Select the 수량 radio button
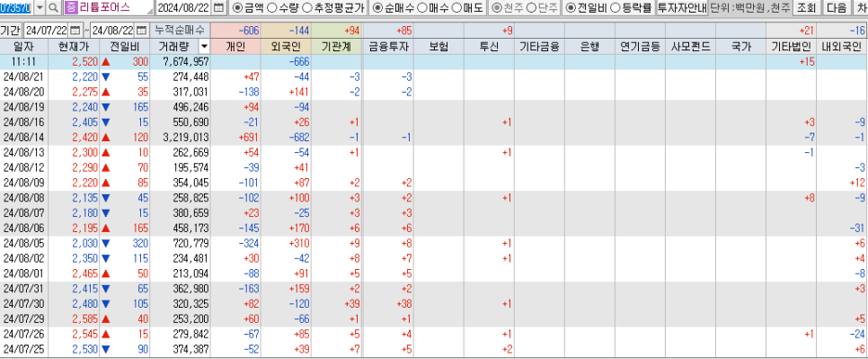This screenshot has height=359, width=868. (271, 8)
